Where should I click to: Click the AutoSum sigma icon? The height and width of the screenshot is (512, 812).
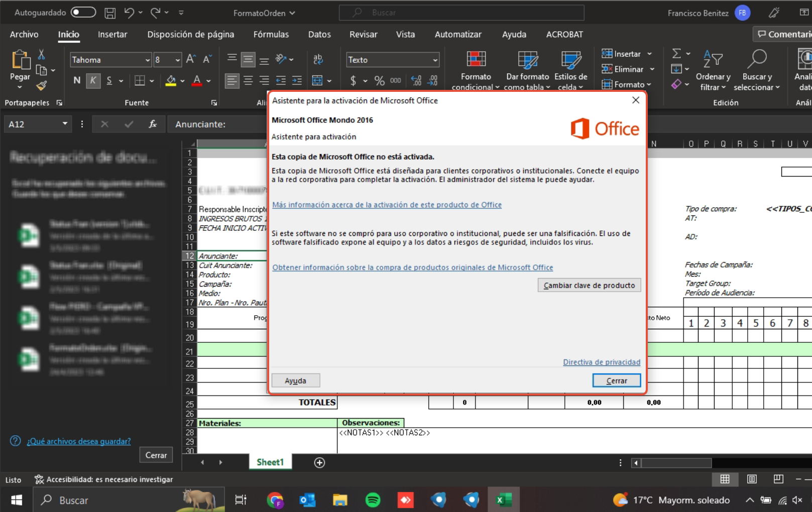676,53
